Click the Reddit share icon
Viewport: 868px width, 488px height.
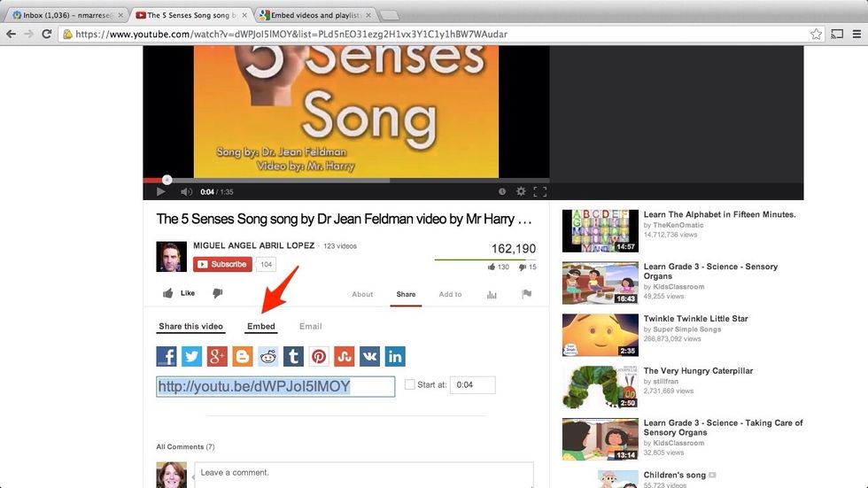click(268, 356)
